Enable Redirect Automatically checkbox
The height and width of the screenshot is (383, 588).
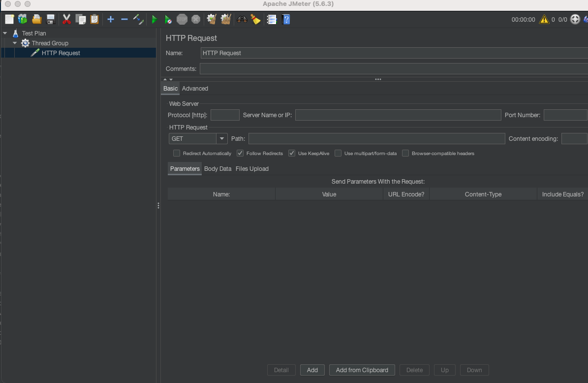[x=177, y=153]
